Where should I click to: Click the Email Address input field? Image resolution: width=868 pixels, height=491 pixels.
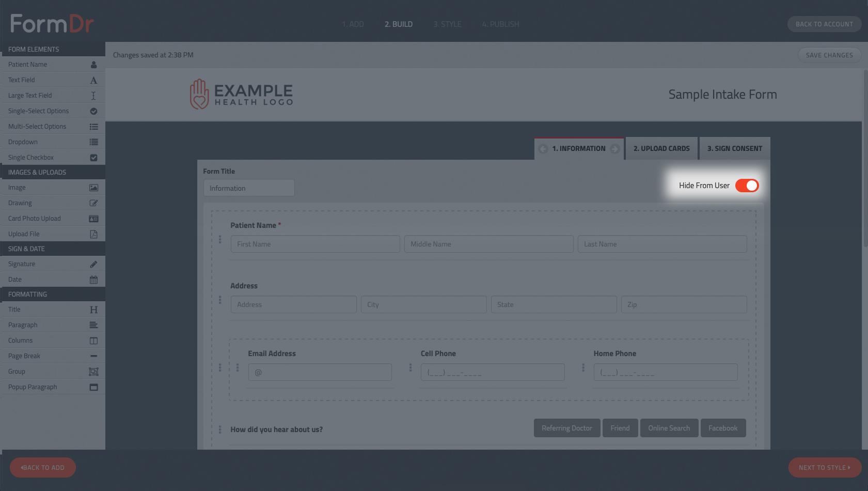click(x=320, y=372)
